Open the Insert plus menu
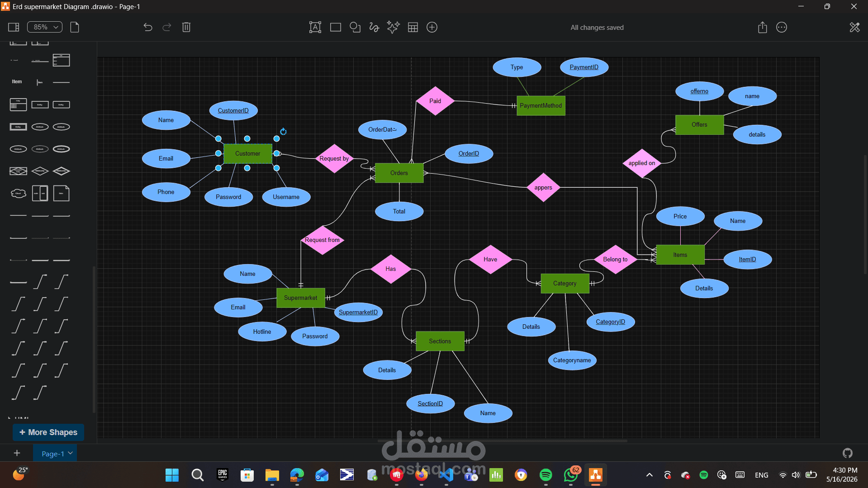The image size is (868, 488). click(x=432, y=27)
